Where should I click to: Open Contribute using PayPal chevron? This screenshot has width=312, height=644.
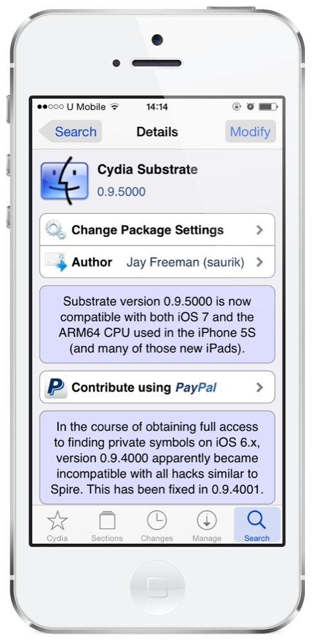(x=259, y=387)
